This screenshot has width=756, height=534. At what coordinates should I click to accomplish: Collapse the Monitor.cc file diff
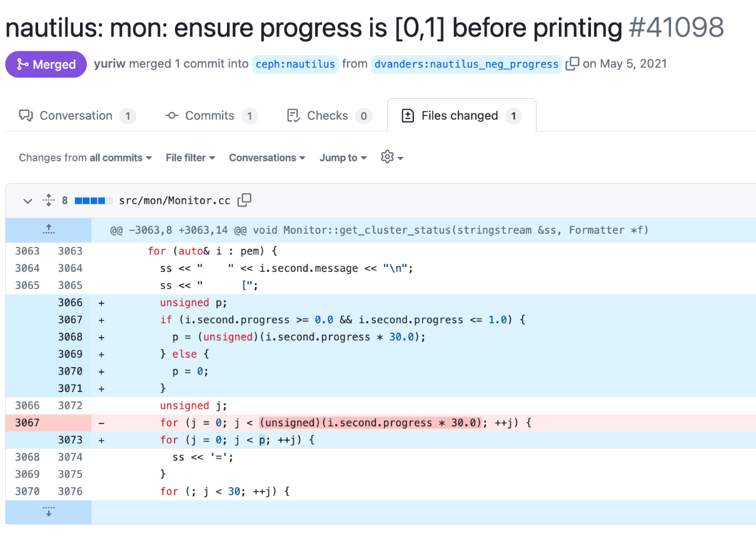(28, 201)
